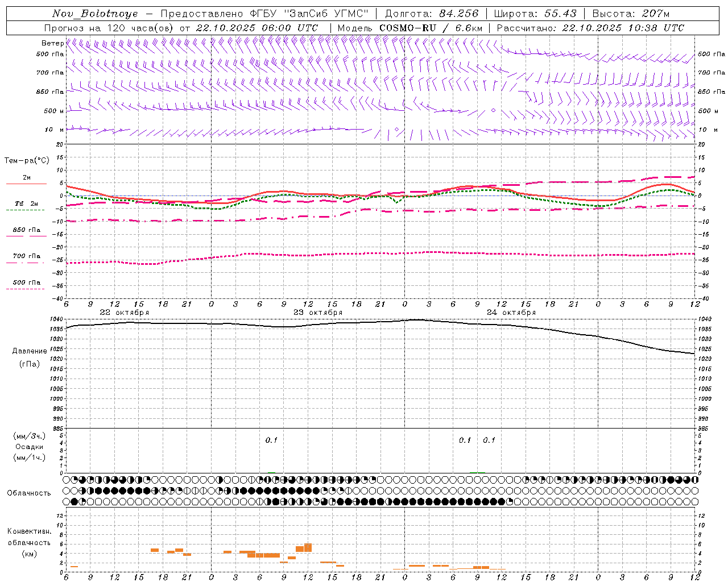Click the 22 октября date label
The width and height of the screenshot is (728, 582).
point(125,313)
